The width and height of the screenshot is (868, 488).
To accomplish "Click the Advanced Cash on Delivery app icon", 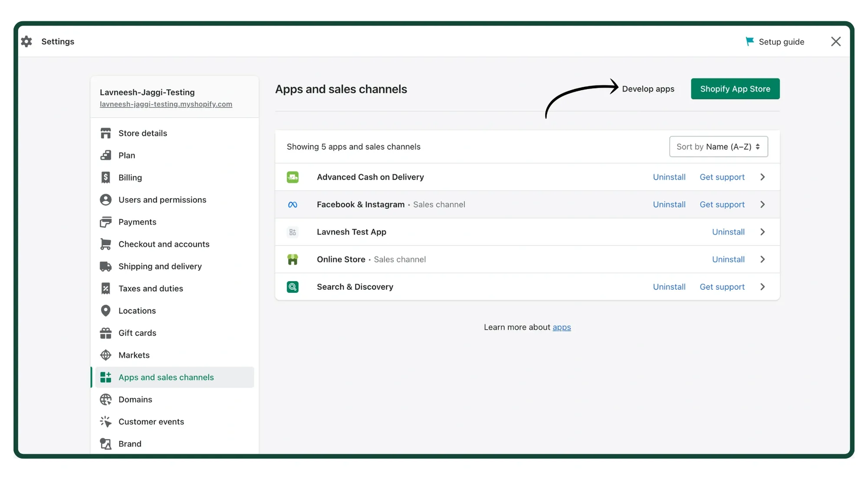I will click(x=293, y=177).
